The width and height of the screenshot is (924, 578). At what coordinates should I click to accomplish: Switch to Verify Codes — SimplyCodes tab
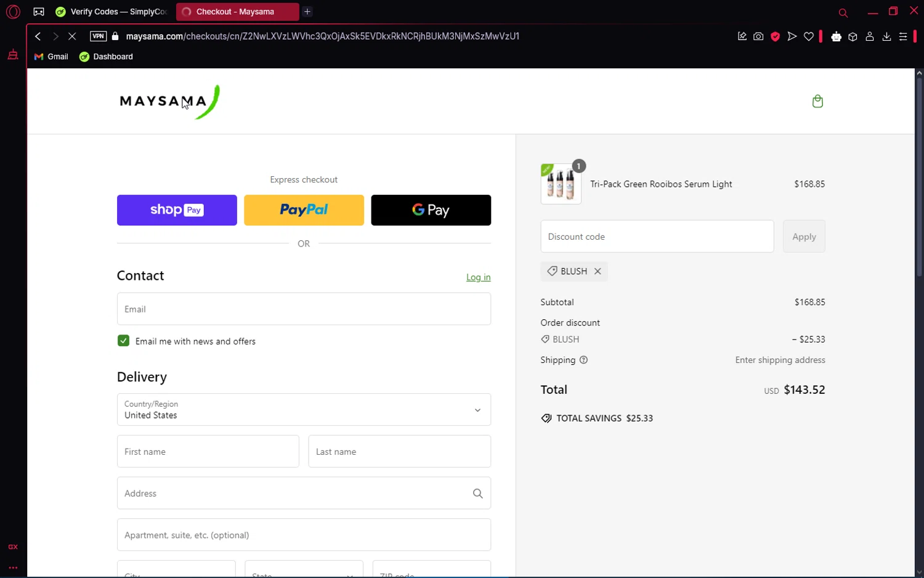111,12
